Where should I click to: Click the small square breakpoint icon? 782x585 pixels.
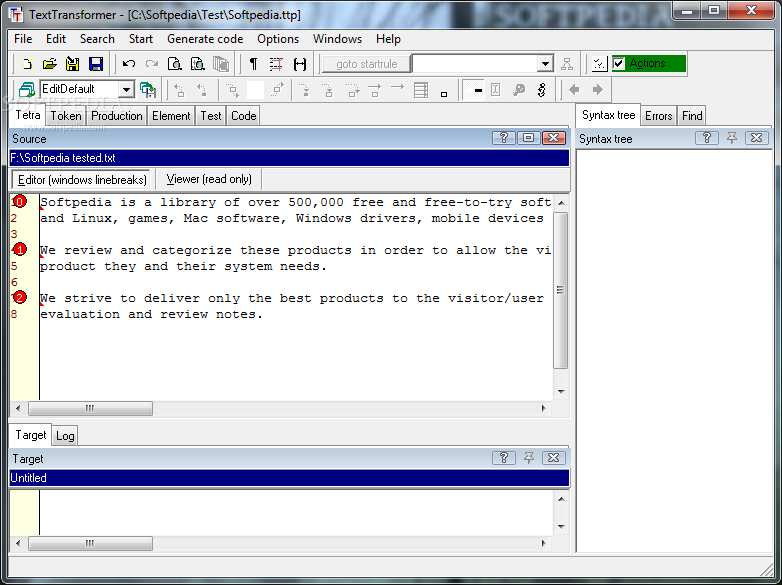[x=444, y=94]
